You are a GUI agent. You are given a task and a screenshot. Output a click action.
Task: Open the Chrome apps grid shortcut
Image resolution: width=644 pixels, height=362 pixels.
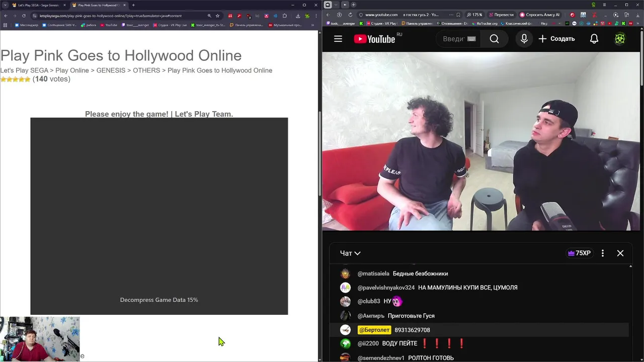(5, 25)
